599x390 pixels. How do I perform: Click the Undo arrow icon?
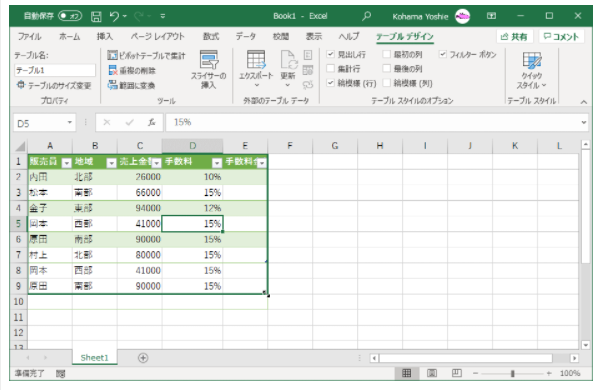[114, 16]
